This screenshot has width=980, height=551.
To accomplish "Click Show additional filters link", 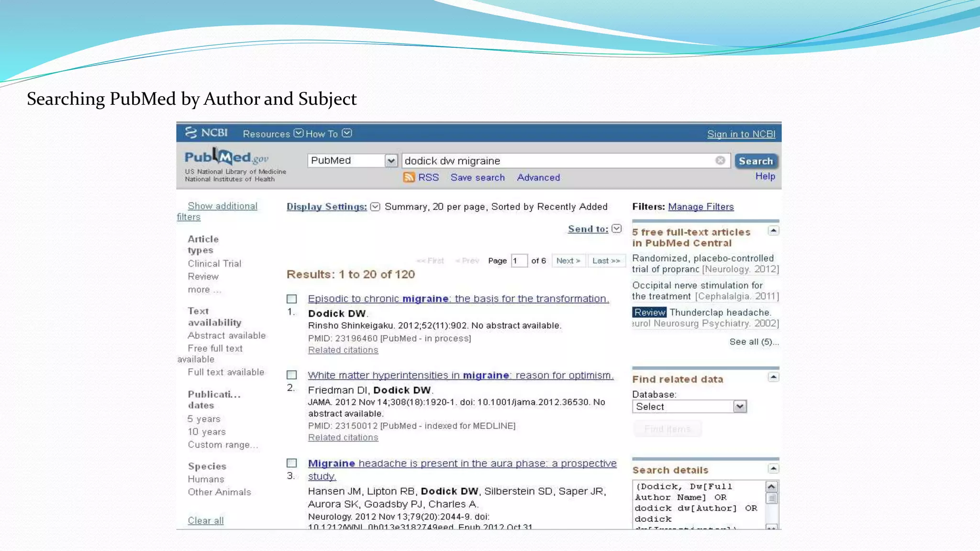I will point(217,211).
